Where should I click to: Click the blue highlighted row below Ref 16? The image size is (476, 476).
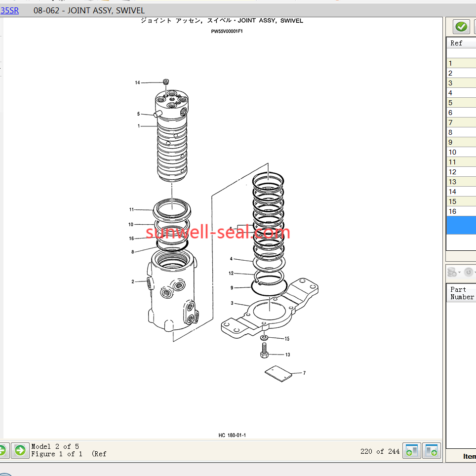461,225
